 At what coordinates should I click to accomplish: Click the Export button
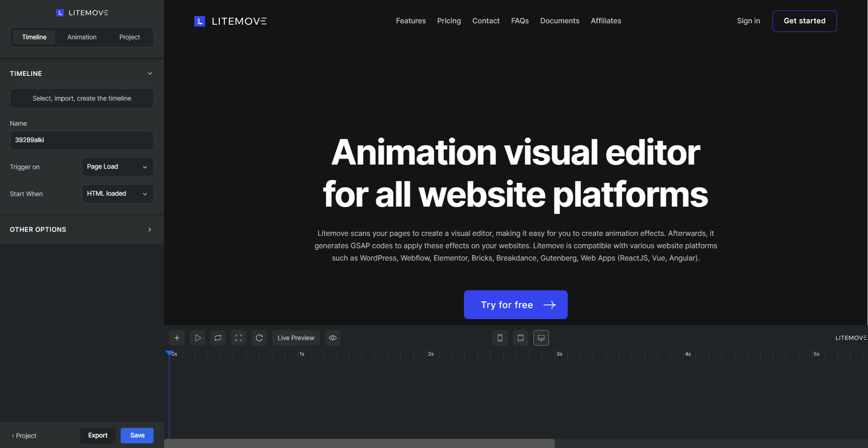click(97, 435)
